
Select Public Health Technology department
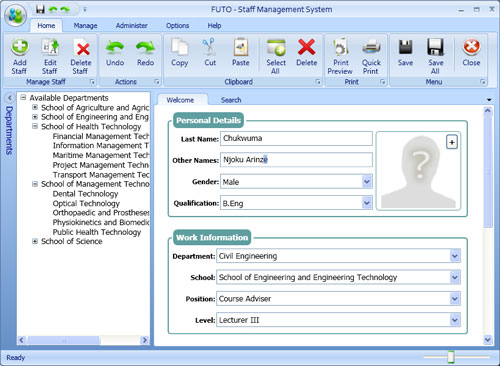pos(97,232)
